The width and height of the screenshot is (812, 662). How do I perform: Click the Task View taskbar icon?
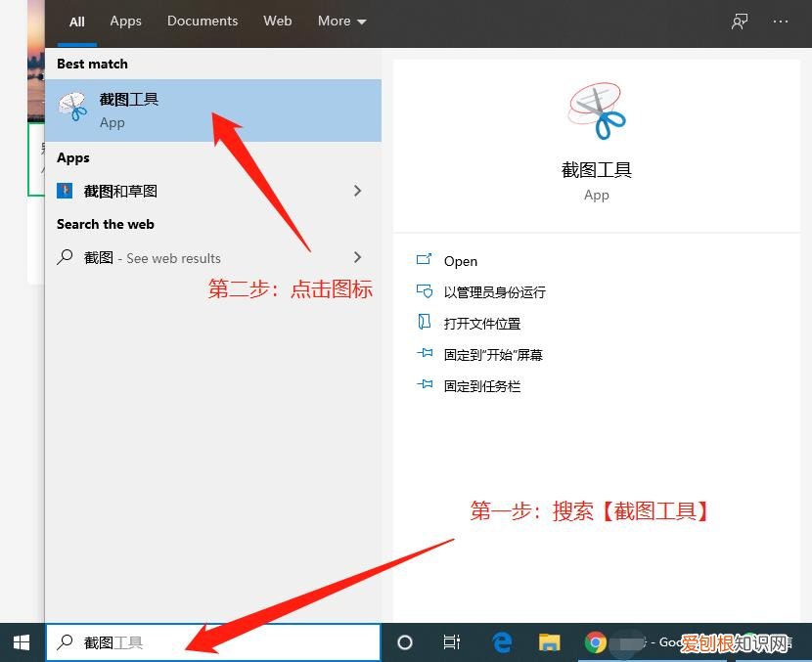451,642
